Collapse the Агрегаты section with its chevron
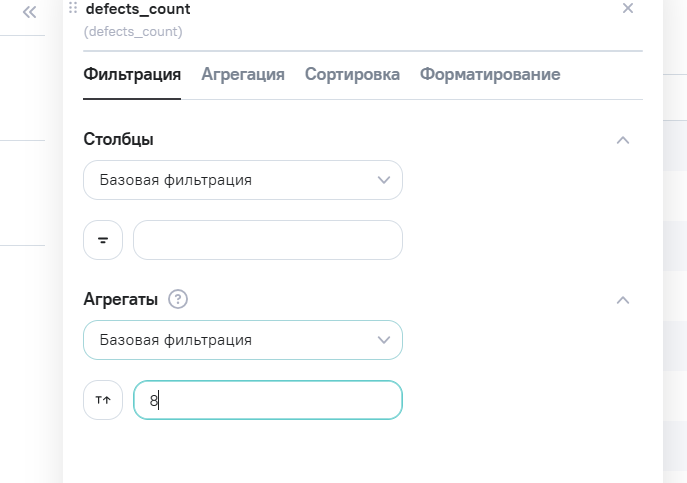This screenshot has width=687, height=483. [x=623, y=300]
